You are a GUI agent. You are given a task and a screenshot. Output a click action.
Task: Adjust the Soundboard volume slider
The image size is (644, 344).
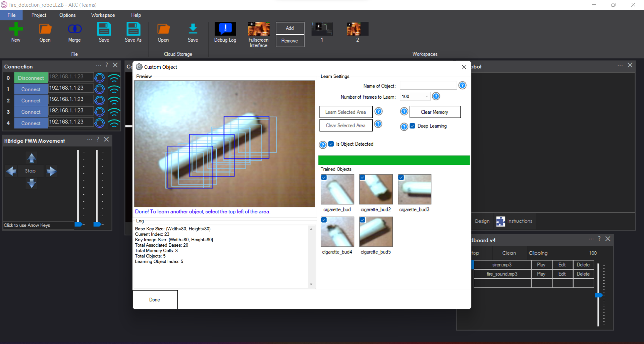click(599, 295)
